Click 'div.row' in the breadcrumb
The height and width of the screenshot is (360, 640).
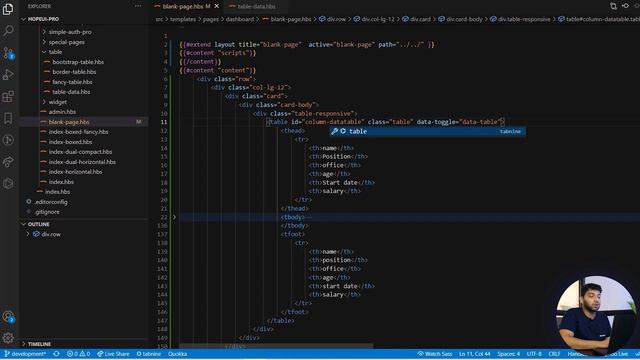pyautogui.click(x=337, y=19)
